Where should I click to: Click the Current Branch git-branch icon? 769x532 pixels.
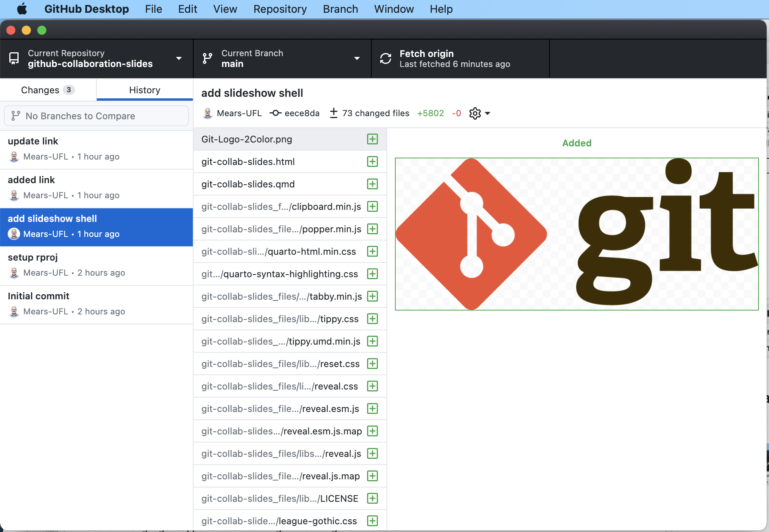(x=208, y=58)
